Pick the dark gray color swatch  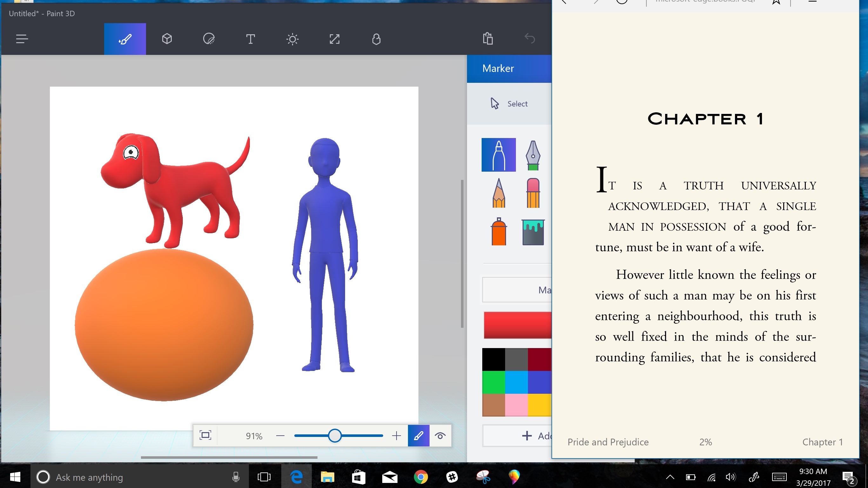coord(517,359)
